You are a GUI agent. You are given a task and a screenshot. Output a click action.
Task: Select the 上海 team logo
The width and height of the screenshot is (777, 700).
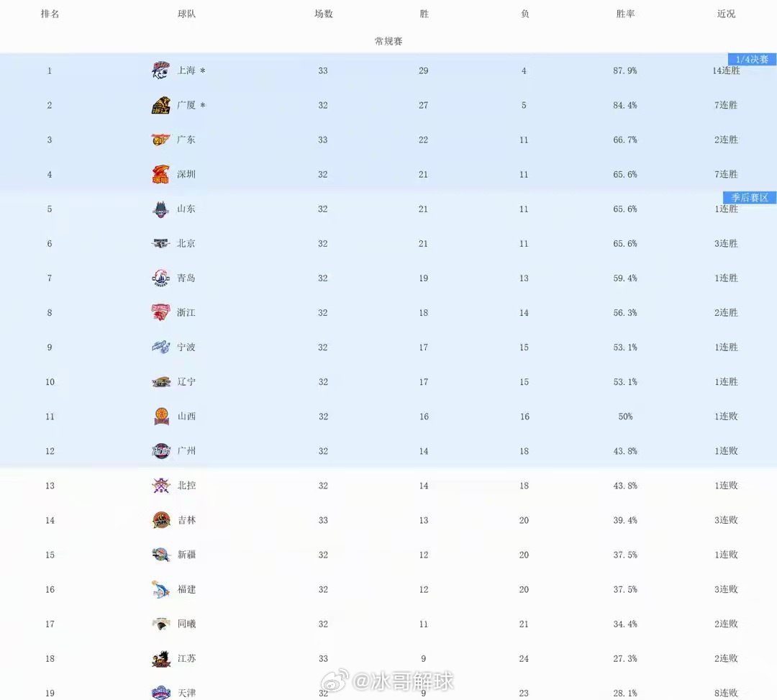point(160,71)
